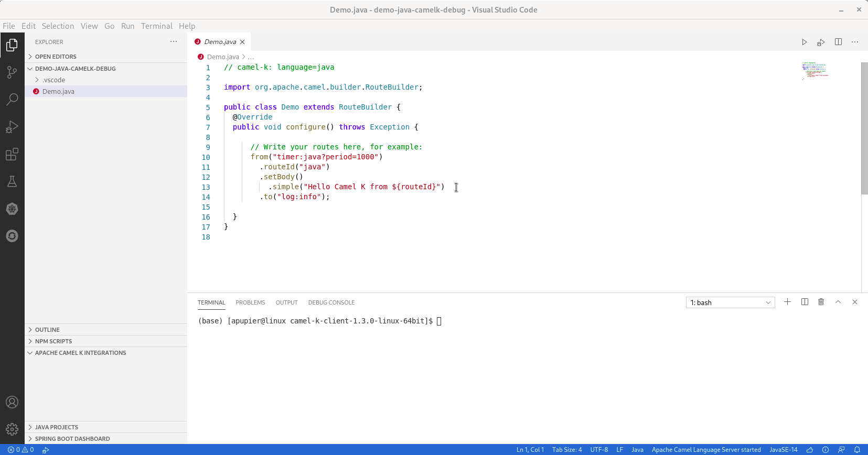The image size is (868, 455).
Task: Open the Run and Debug view
Action: tap(12, 127)
